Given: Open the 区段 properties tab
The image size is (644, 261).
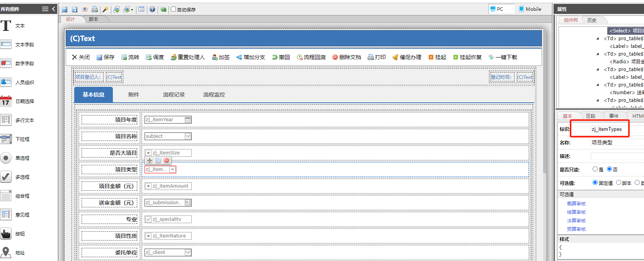Looking at the screenshot, I should (591, 116).
